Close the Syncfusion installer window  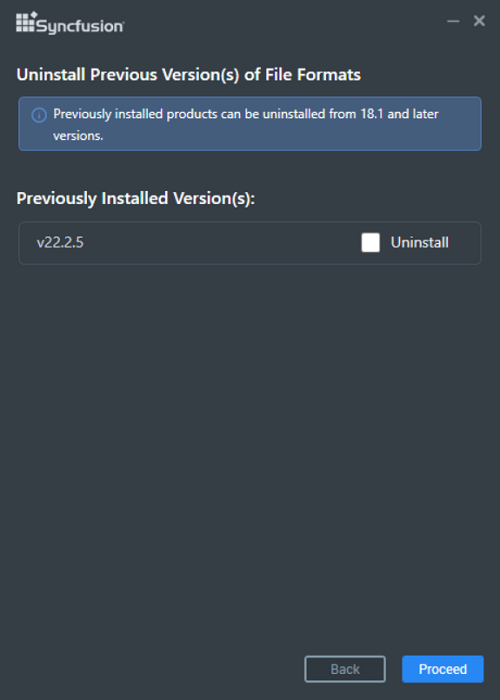pos(479,21)
